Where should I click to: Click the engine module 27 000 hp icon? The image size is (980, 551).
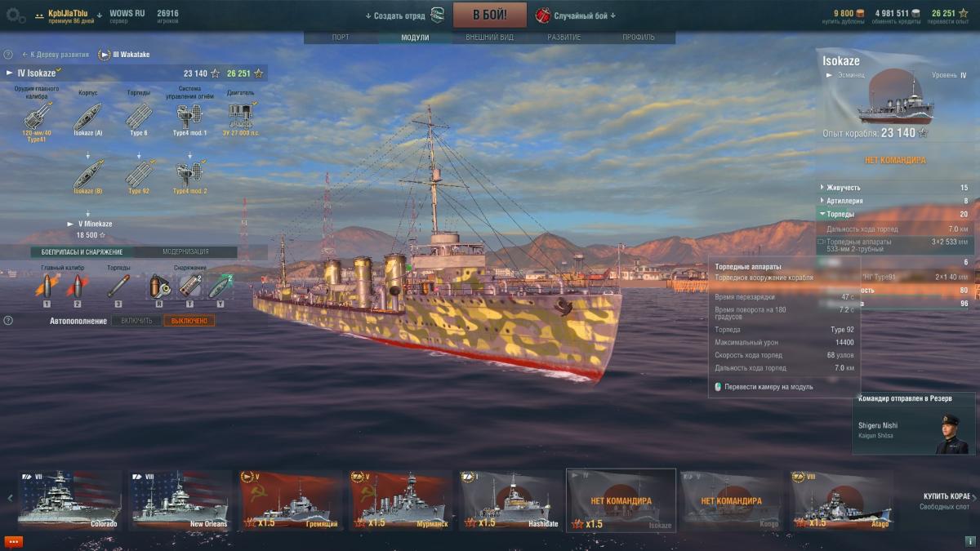tap(241, 113)
